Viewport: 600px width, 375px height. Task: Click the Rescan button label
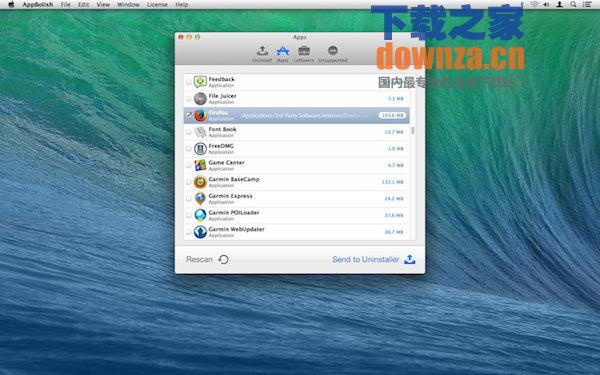pyautogui.click(x=199, y=259)
